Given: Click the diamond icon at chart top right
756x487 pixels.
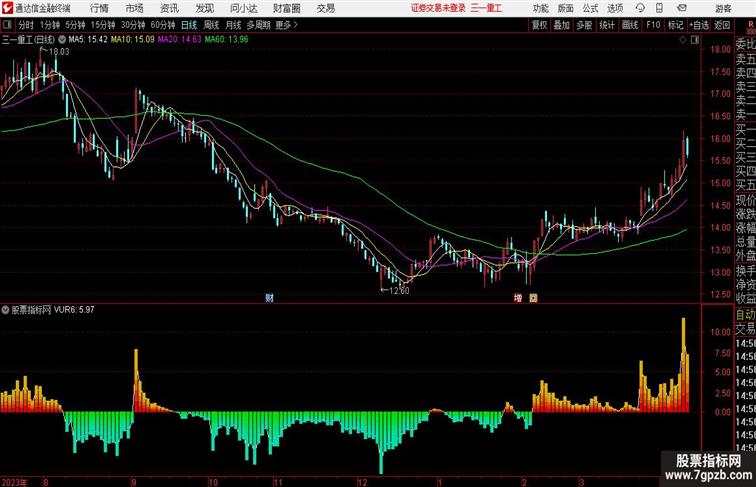Looking at the screenshot, I should tap(683, 40).
